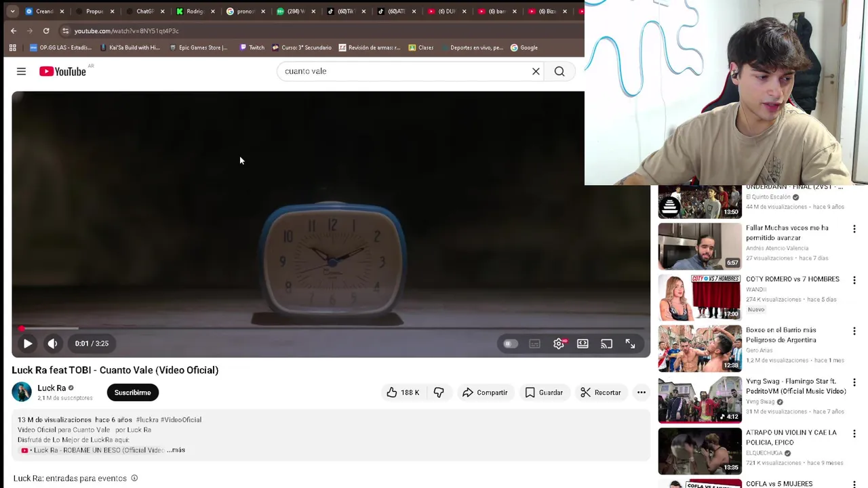The image size is (868, 488).
Task: Open the browser tab search dropdown arrow
Action: pyautogui.click(x=12, y=12)
